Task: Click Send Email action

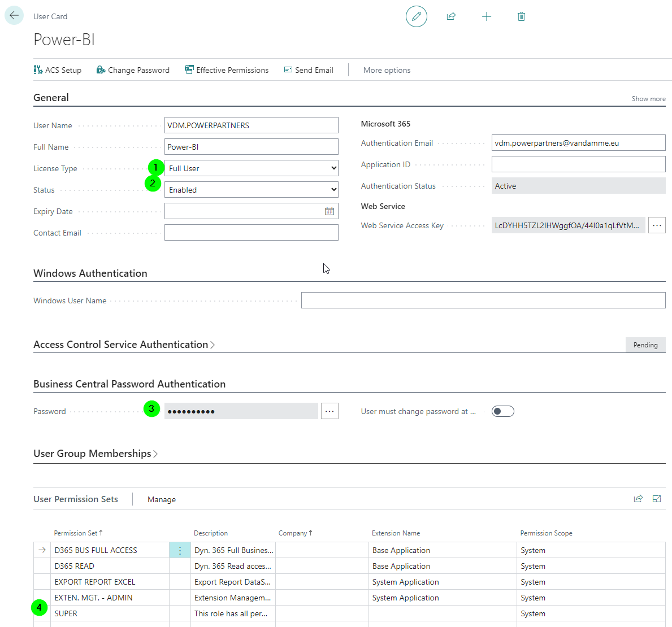Action: [309, 70]
